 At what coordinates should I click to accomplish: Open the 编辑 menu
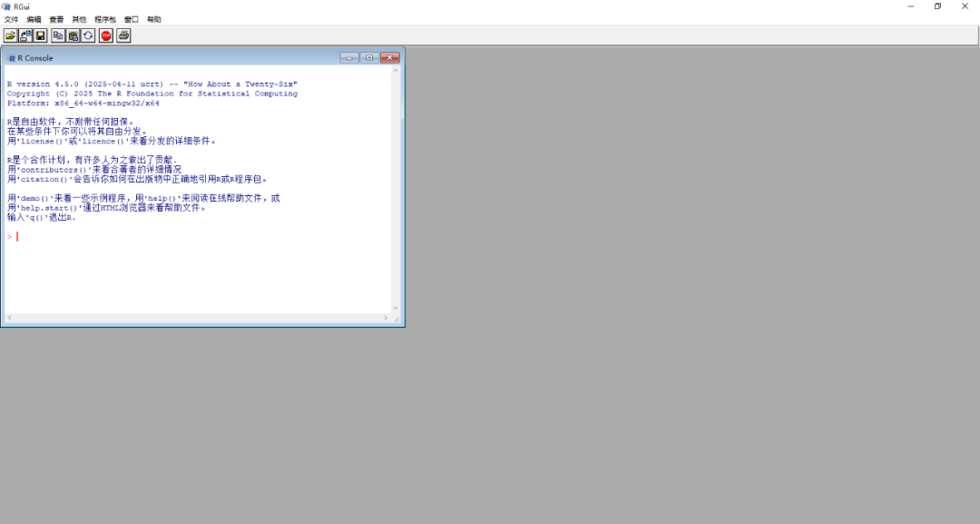34,19
